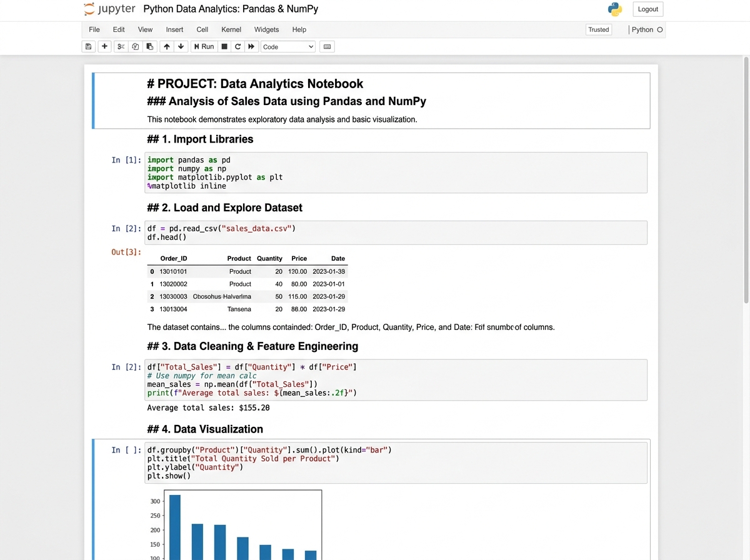Click the Logout button
The height and width of the screenshot is (560, 750).
coord(648,9)
